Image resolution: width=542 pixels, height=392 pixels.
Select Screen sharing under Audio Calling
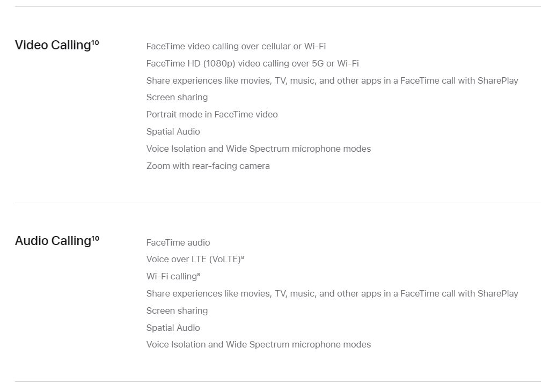177,311
